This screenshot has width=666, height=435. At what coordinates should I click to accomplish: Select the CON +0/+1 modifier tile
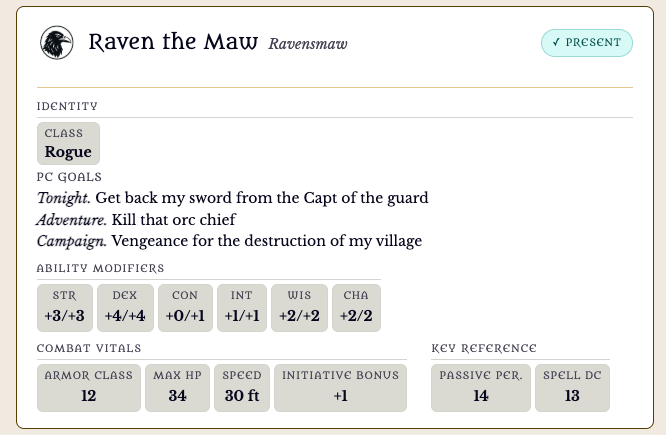185,308
